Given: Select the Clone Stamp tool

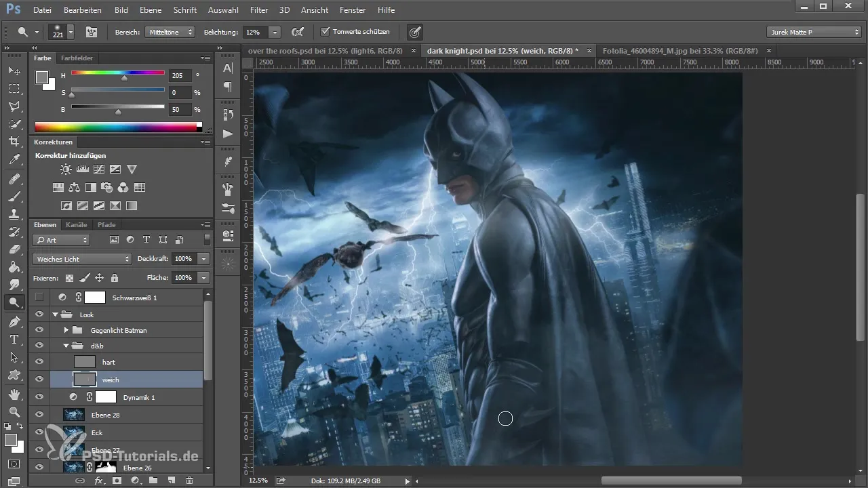Looking at the screenshot, I should coord(14,214).
